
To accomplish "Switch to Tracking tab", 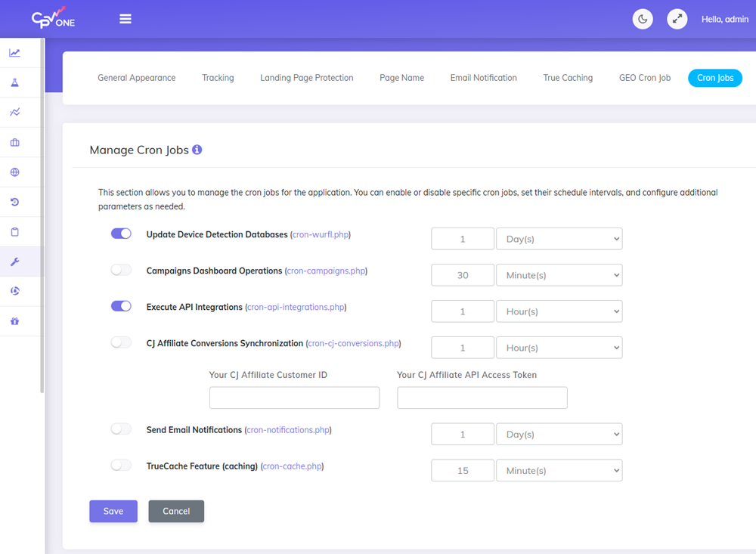I will pos(218,78).
